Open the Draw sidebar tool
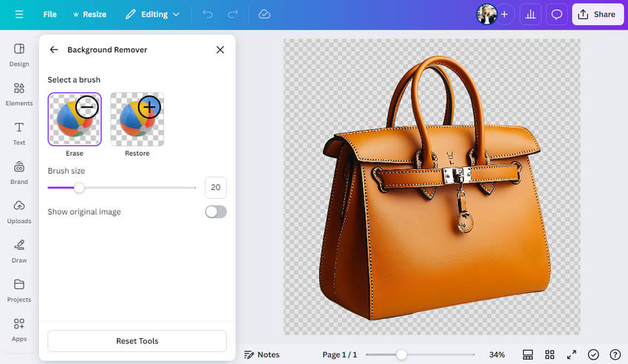 pos(18,252)
